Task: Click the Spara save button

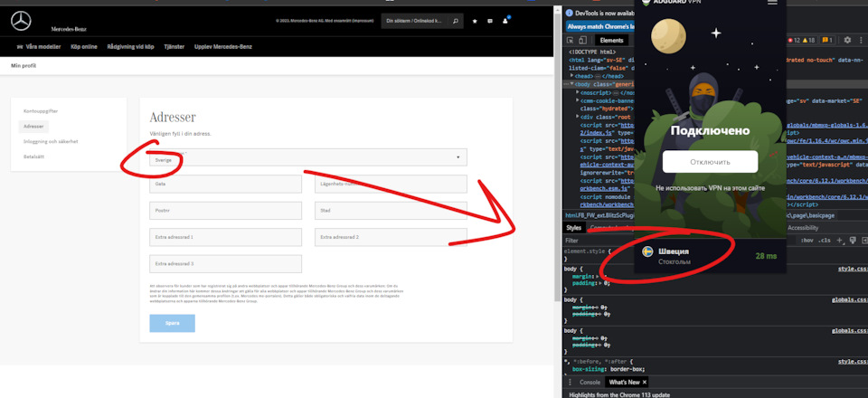Action: click(172, 323)
